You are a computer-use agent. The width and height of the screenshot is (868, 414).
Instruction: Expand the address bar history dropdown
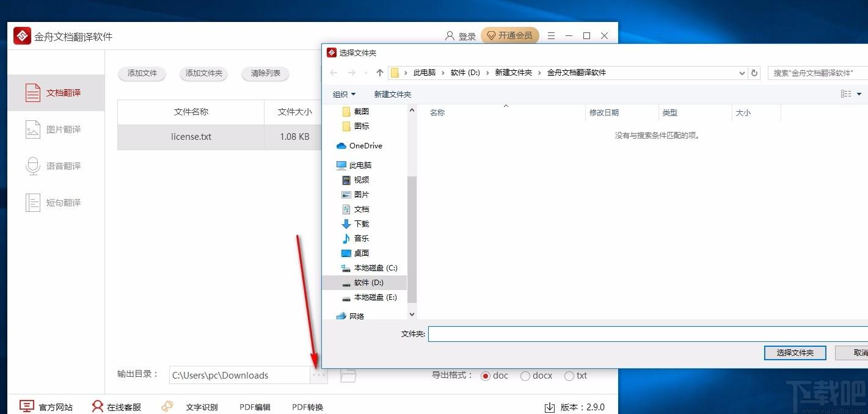tap(742, 73)
